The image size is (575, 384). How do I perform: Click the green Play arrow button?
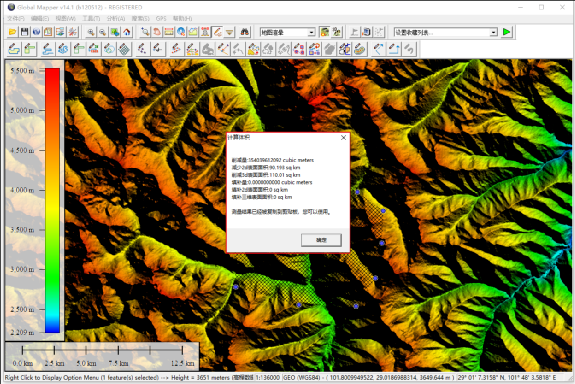click(x=506, y=32)
